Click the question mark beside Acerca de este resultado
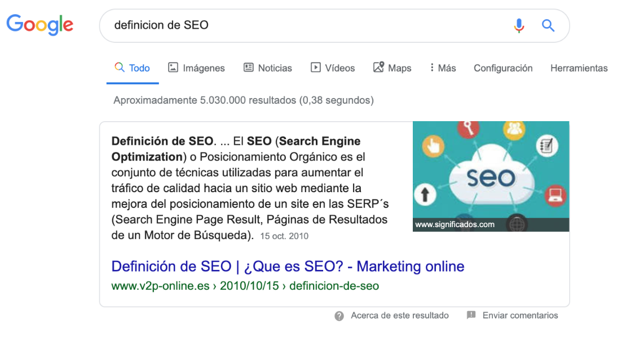Viewport: 644px width, 337px height. 339,316
